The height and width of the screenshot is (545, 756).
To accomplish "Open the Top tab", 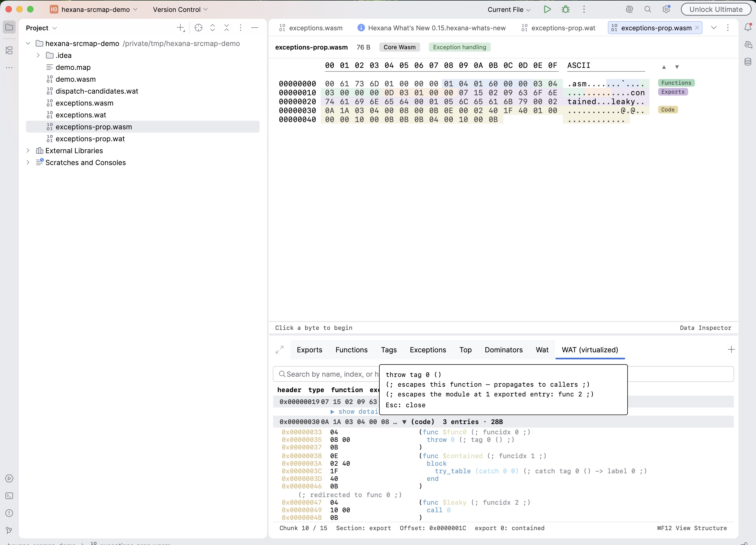I will pyautogui.click(x=465, y=350).
